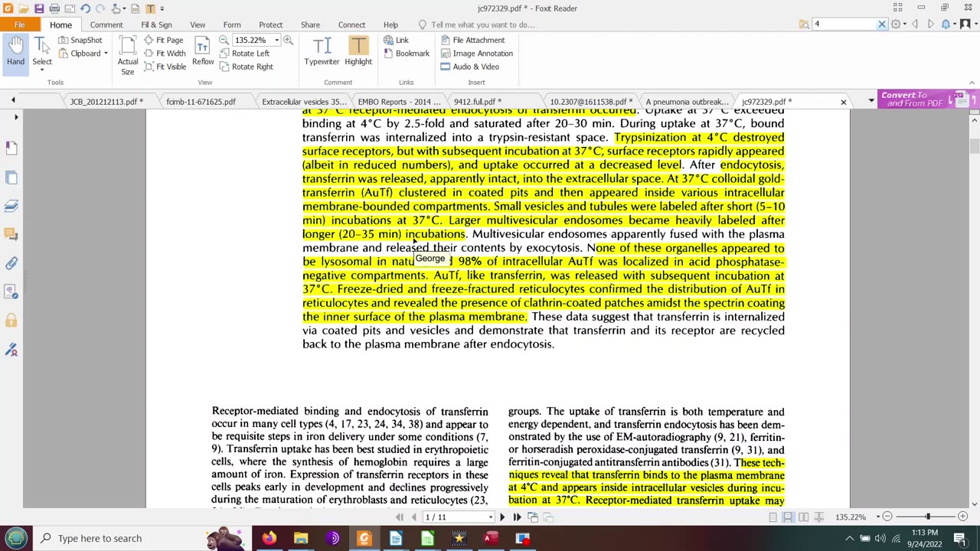This screenshot has height=551, width=980.
Task: Open the EMBO Reports document tab
Action: pos(399,101)
